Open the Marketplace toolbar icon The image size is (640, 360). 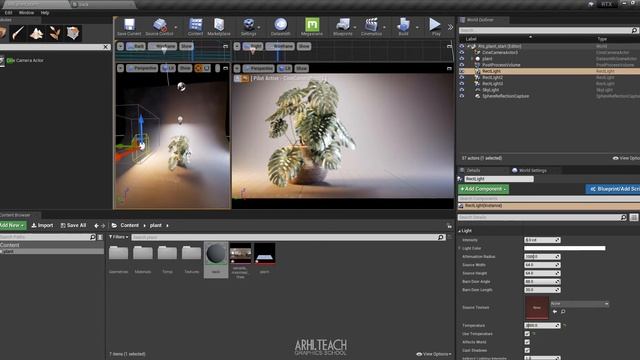coord(219,27)
